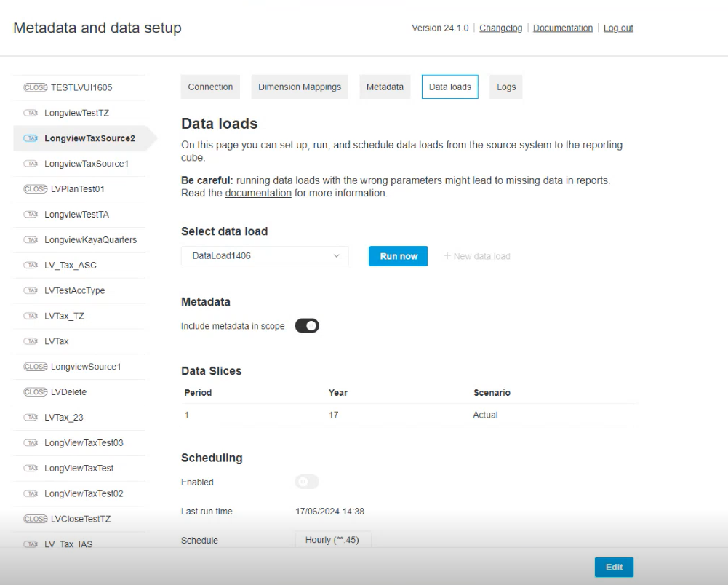Open the Changelog link in header
This screenshot has width=728, height=585.
click(x=500, y=28)
